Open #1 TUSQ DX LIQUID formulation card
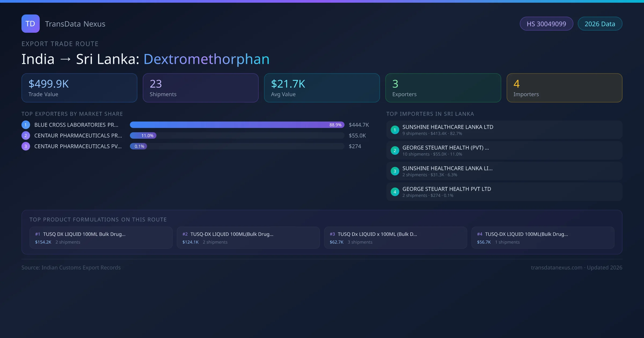This screenshot has height=338, width=644. (x=101, y=238)
